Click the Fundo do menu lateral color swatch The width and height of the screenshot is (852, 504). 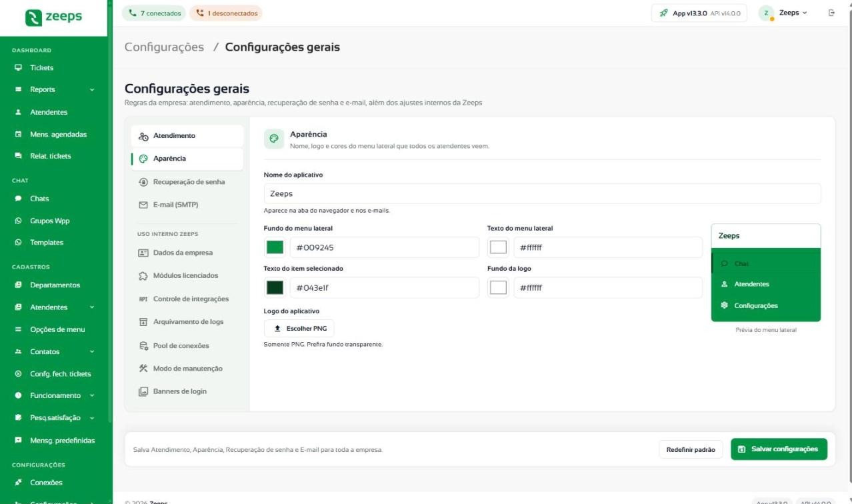[275, 247]
